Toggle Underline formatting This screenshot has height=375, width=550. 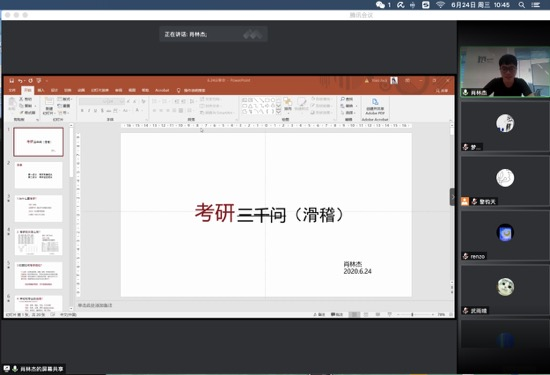95,111
